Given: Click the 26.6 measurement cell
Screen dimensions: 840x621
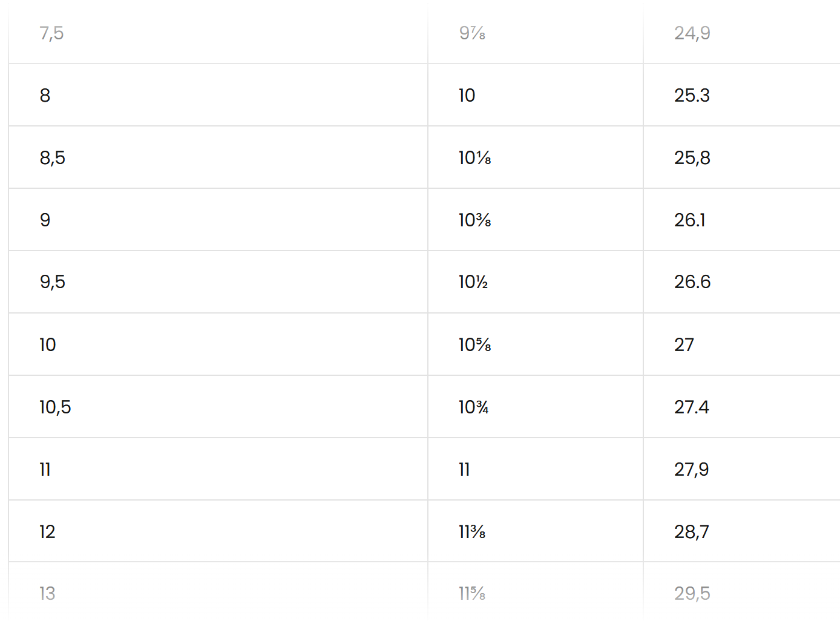Looking at the screenshot, I should coord(692,282).
